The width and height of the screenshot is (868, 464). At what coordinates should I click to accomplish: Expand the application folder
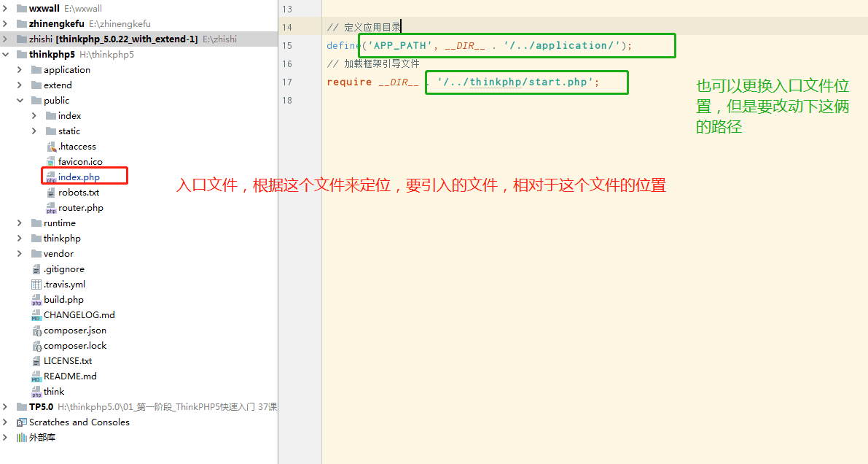pyautogui.click(x=20, y=70)
